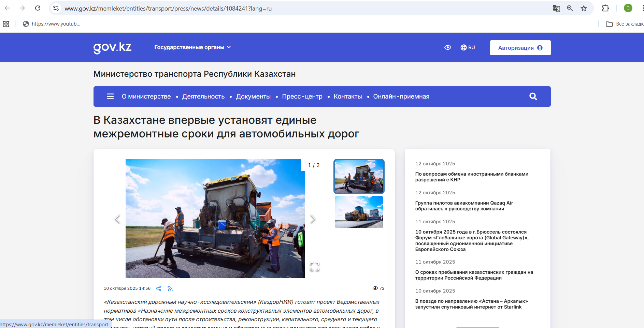Open the Qazaq Air pilots news article
The image size is (644, 328).
(464, 206)
